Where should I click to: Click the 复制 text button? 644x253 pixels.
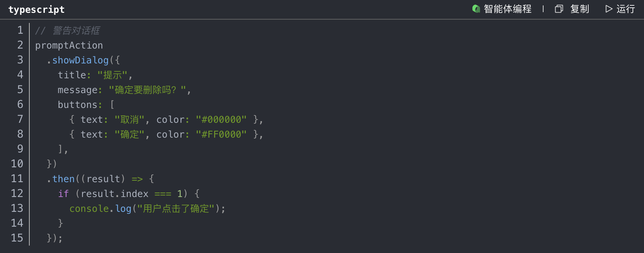click(x=580, y=9)
